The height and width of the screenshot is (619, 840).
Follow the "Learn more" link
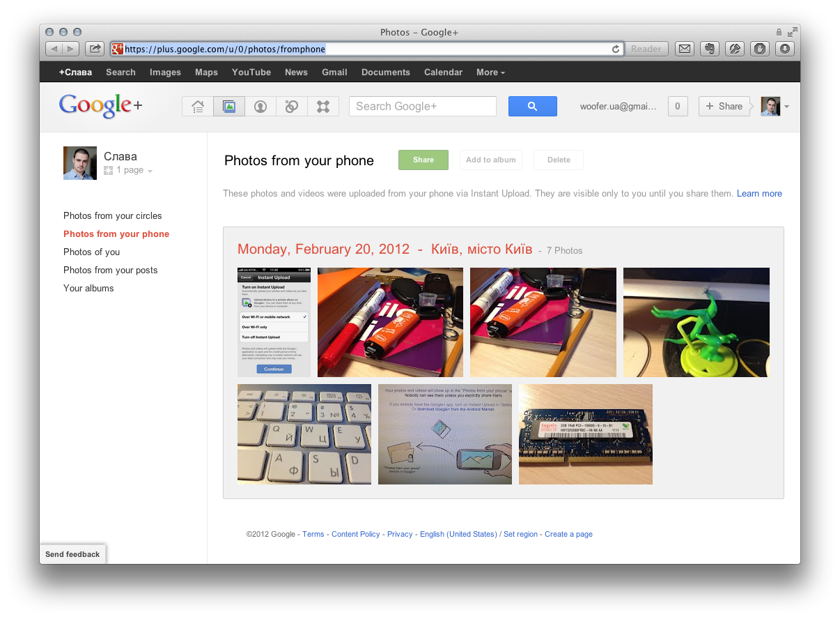759,194
